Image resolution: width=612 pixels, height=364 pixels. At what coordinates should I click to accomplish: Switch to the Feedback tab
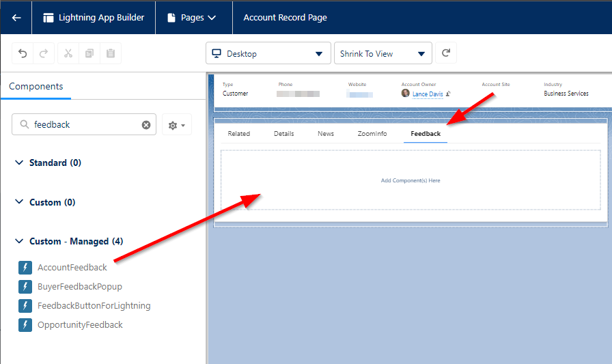[x=426, y=133]
